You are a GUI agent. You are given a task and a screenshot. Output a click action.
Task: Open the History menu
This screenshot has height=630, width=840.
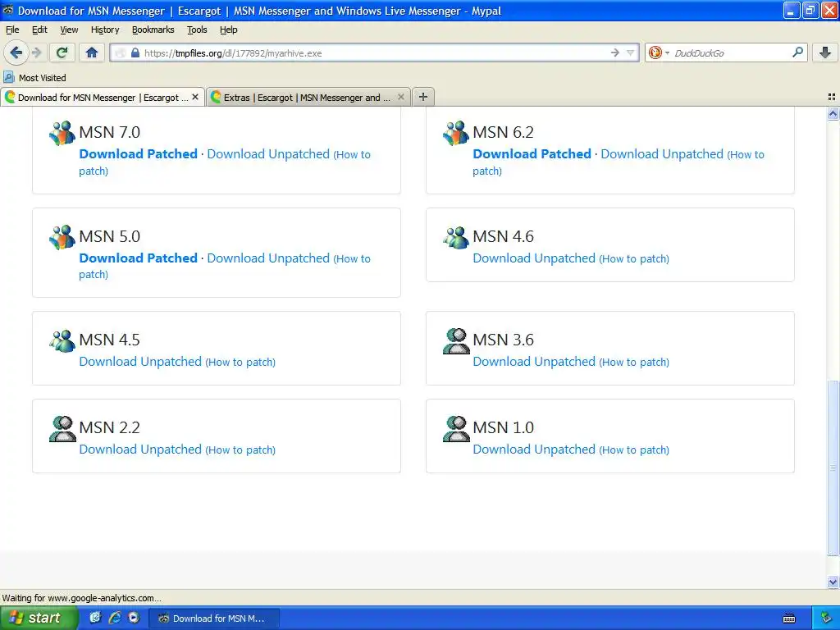105,30
